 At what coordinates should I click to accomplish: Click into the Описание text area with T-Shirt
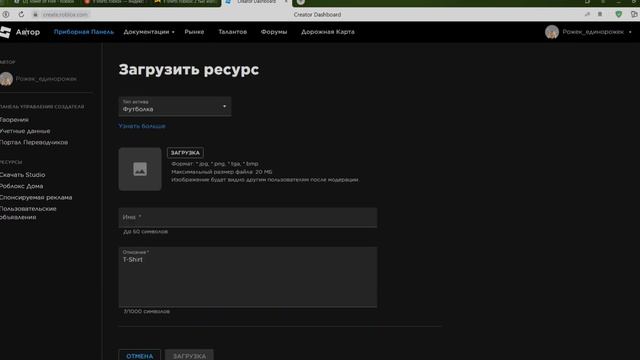(248, 277)
